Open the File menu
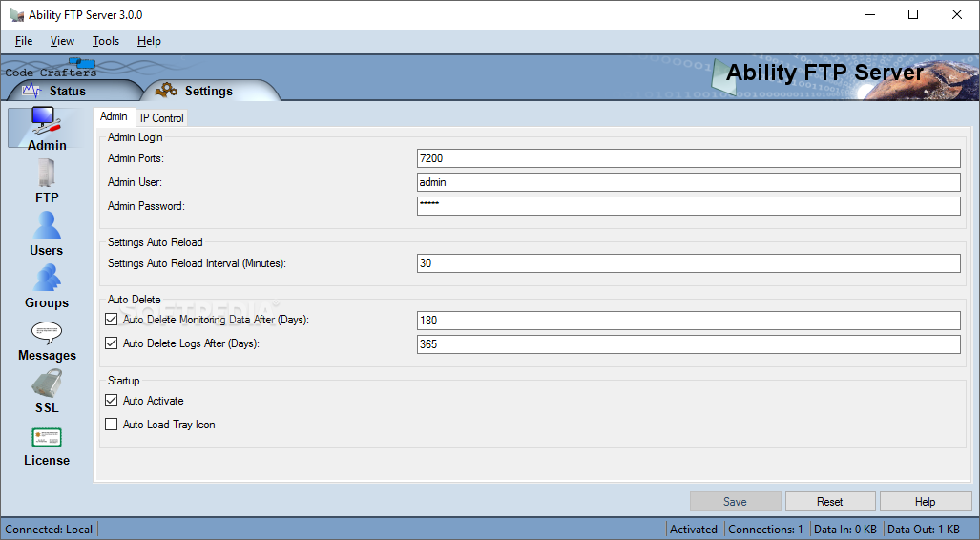Screen dimensions: 980x540 pyautogui.click(x=24, y=41)
